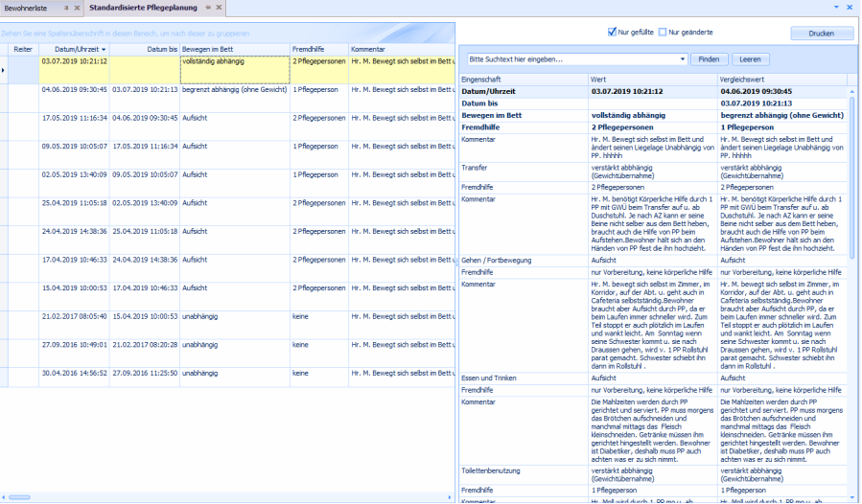Select the Standardisierte Pflegeplanung tab
862x504 pixels.
point(144,8)
